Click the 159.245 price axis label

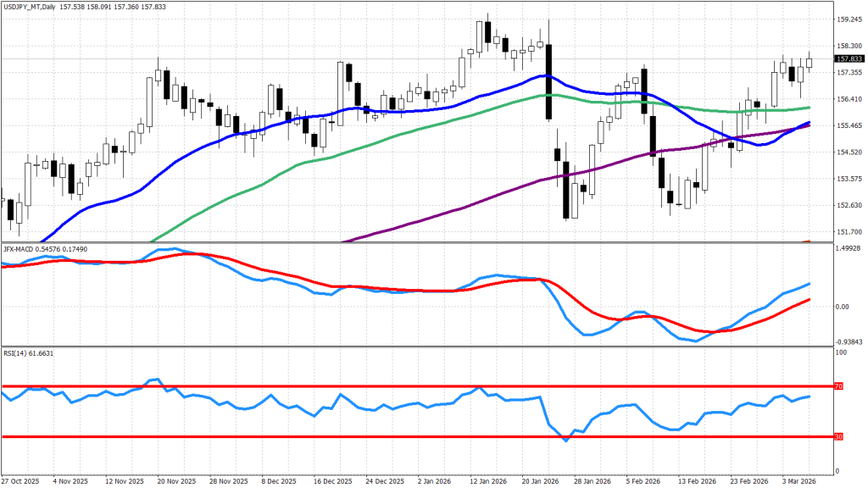click(x=849, y=19)
